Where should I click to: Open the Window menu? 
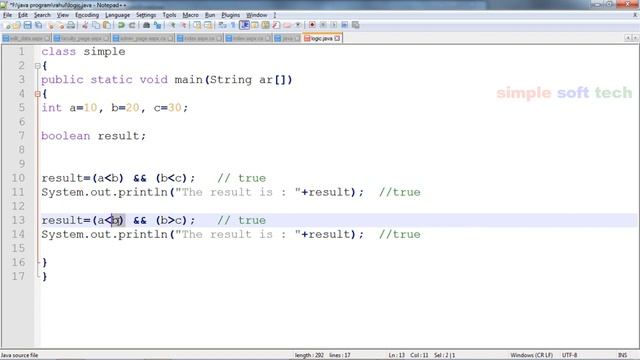[256, 15]
